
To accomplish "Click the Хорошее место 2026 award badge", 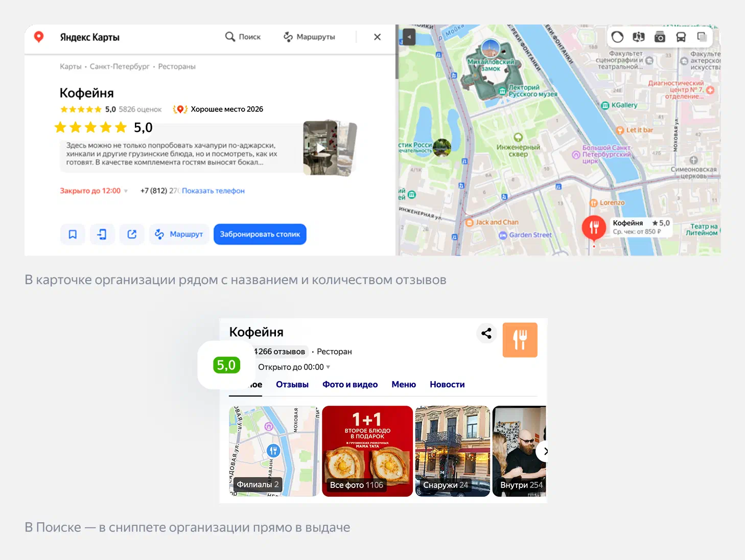I will [x=218, y=109].
